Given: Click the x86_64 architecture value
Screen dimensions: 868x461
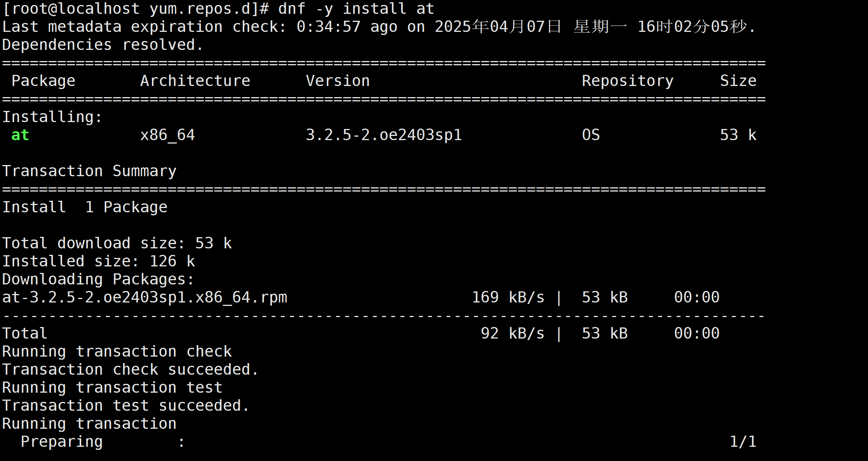Looking at the screenshot, I should [167, 135].
